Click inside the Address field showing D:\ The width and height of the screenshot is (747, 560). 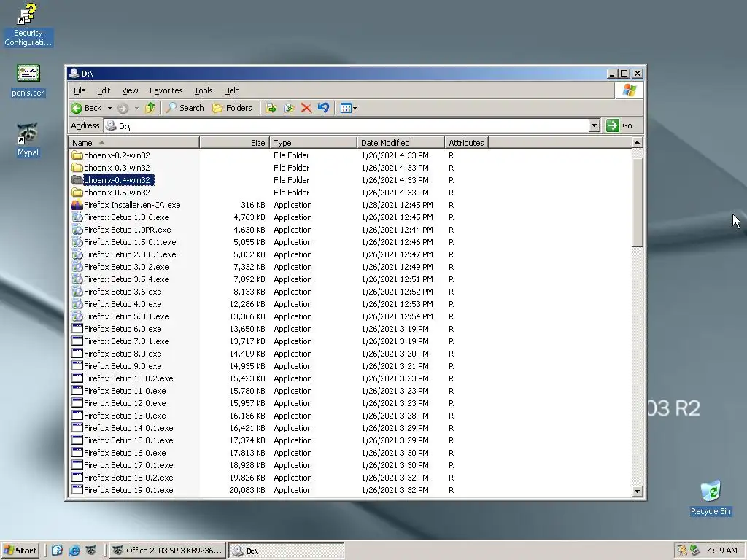(x=347, y=125)
